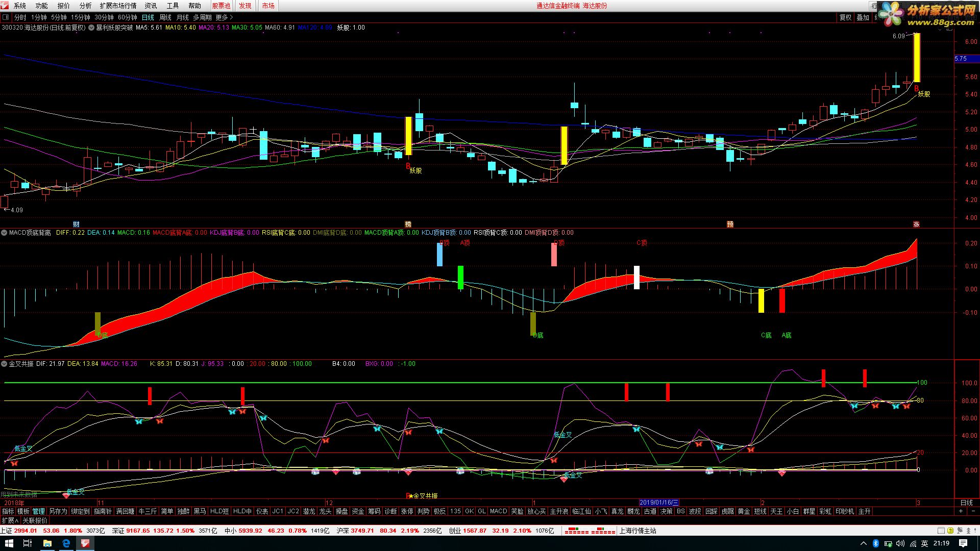
Task: Show hidden tray icons chevron
Action: coord(864,543)
